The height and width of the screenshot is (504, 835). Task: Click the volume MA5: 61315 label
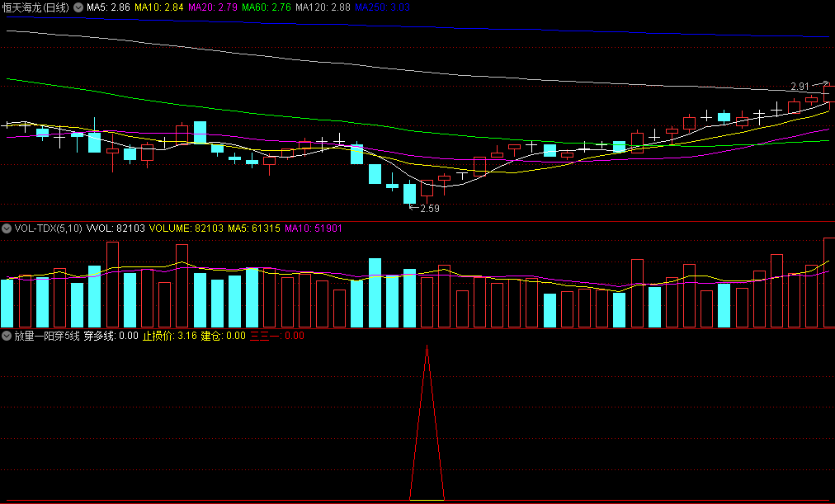tap(254, 228)
